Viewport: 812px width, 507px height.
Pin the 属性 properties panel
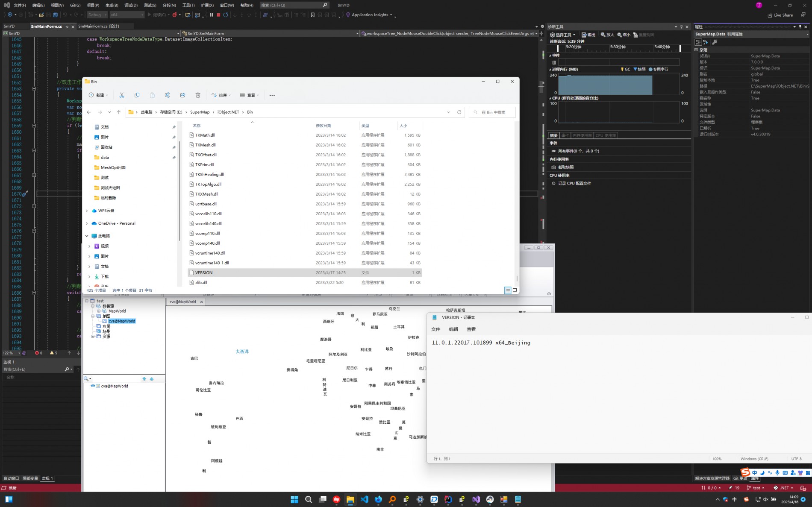pyautogui.click(x=800, y=26)
